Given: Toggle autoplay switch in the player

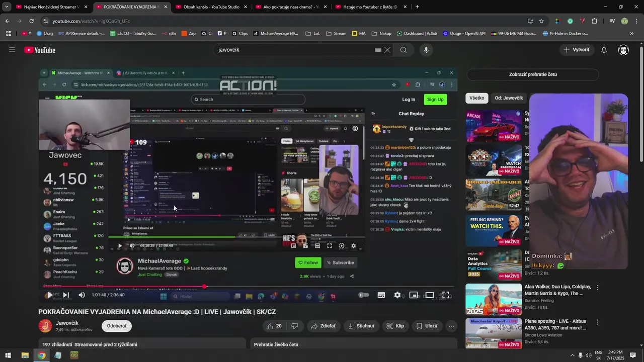Looking at the screenshot, I should (x=364, y=295).
